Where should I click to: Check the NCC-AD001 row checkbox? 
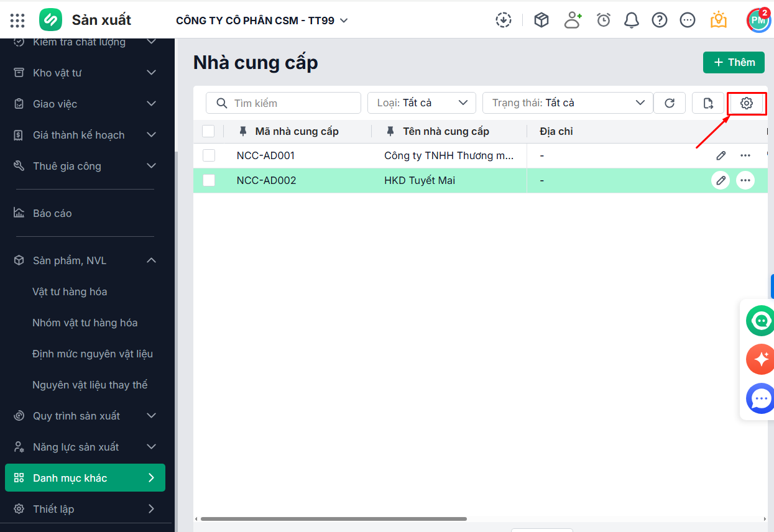click(x=209, y=155)
